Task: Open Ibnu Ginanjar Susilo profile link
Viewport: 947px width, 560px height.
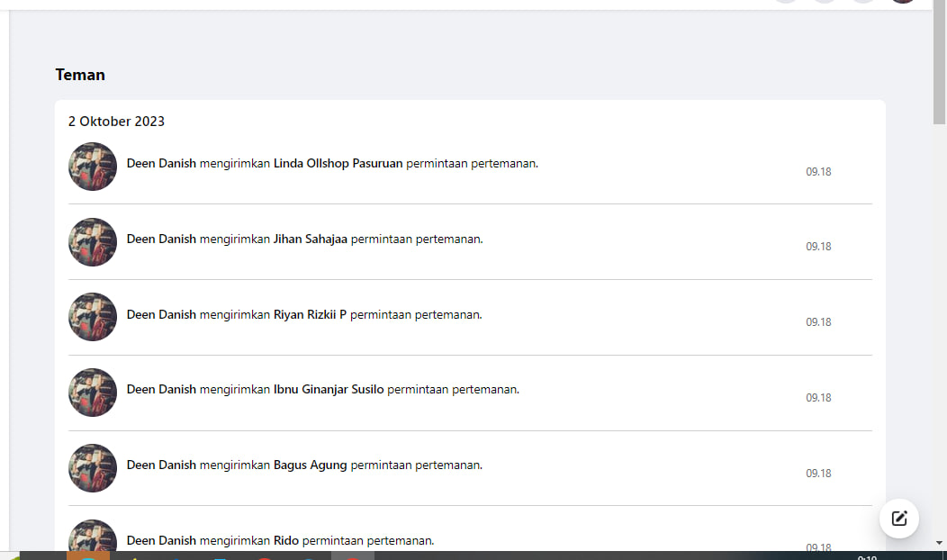Action: click(x=329, y=390)
